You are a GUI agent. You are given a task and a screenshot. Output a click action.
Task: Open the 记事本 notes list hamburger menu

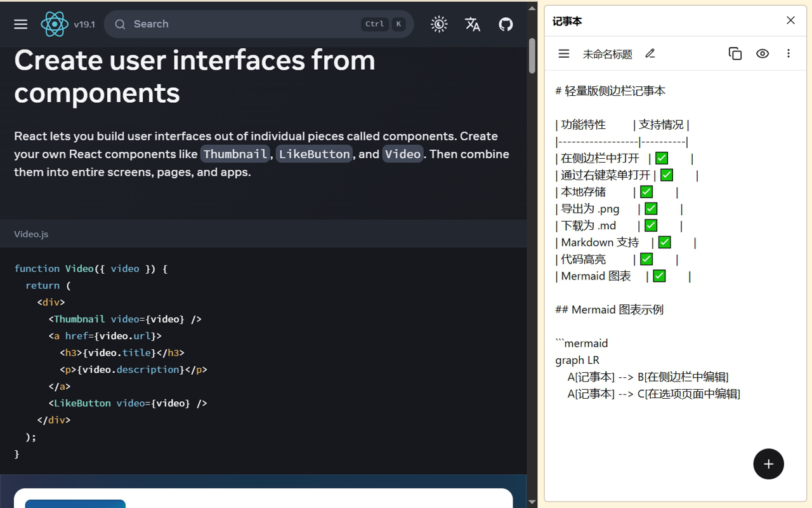pyautogui.click(x=564, y=54)
